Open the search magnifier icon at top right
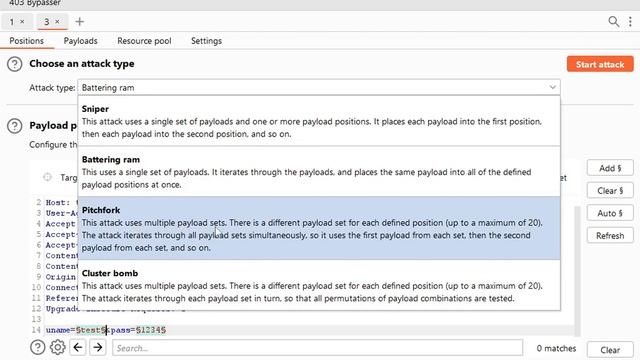The height and width of the screenshot is (360, 640). pyautogui.click(x=613, y=21)
